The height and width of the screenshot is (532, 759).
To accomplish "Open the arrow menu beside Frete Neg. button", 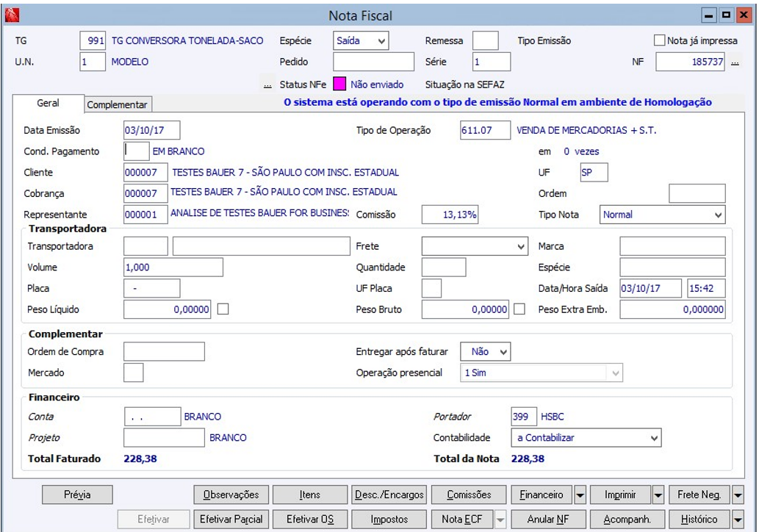I will (x=738, y=495).
